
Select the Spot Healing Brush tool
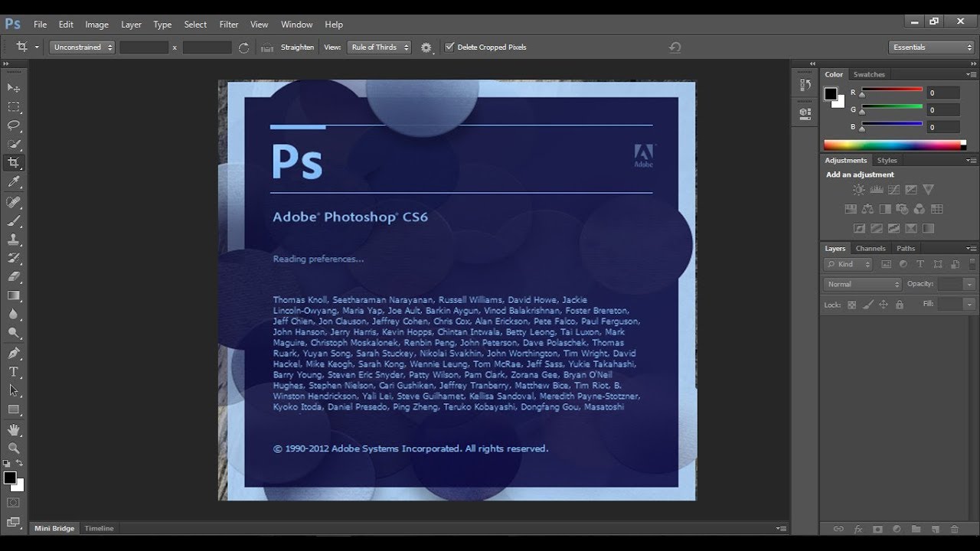click(14, 202)
